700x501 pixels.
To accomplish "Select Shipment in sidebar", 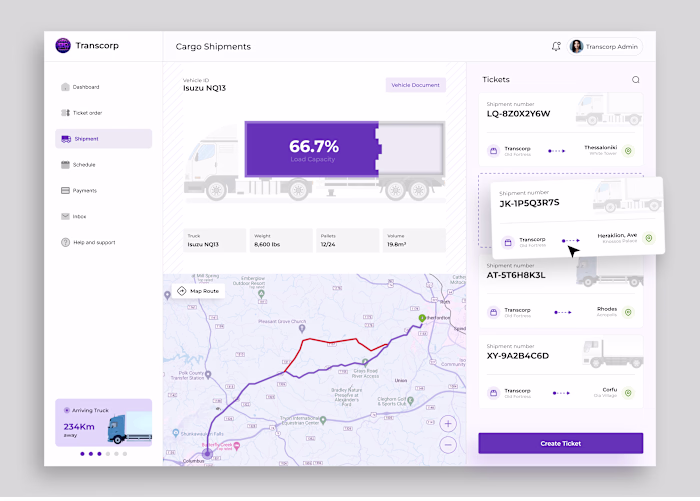I will [x=104, y=139].
